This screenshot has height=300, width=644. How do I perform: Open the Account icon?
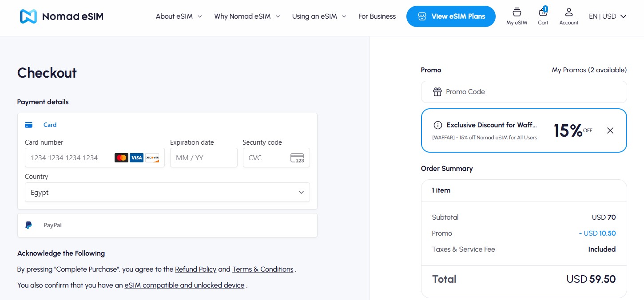(x=568, y=16)
